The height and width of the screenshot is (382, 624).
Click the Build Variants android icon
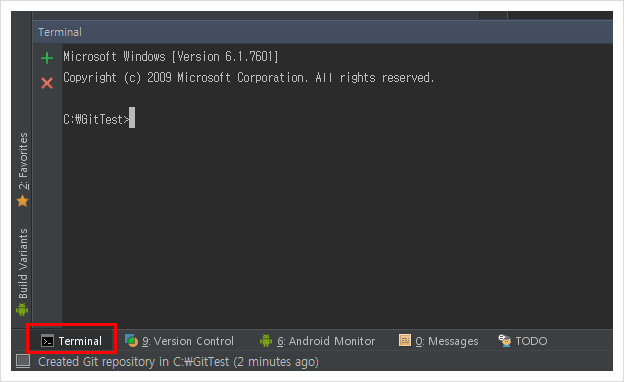[x=22, y=309]
